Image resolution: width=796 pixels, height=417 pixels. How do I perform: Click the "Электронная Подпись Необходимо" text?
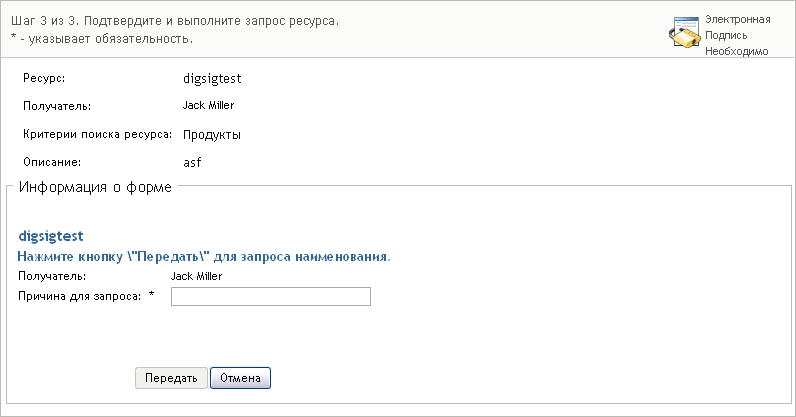tap(737, 35)
